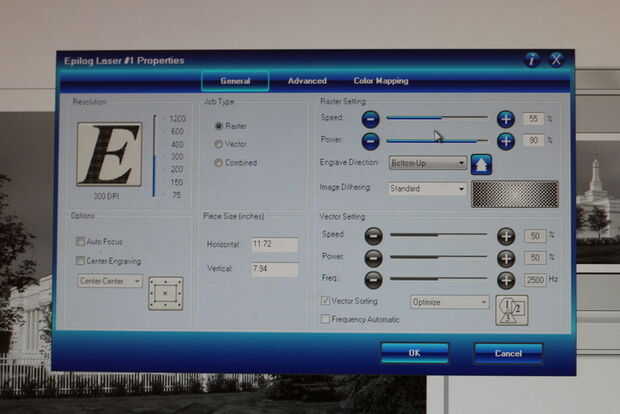Screen dimensions: 620x414
Task: Click the vector Freq slider track
Action: (x=439, y=278)
